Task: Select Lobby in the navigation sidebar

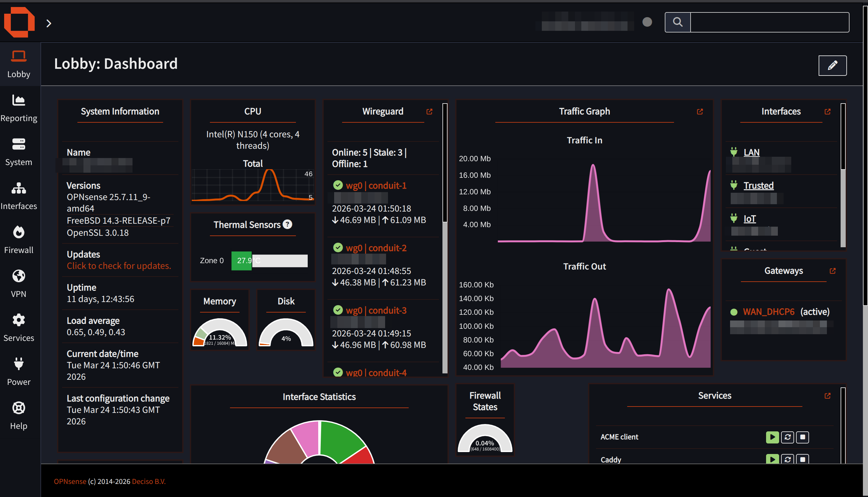Action: tap(19, 63)
